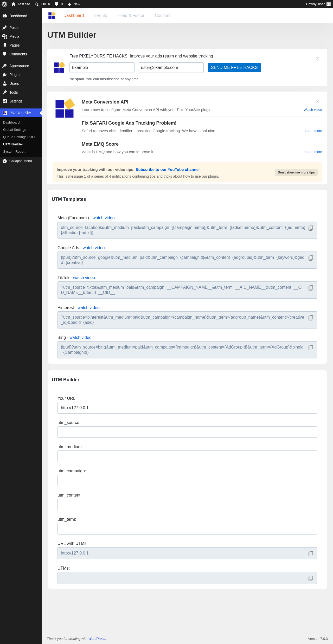This screenshot has width=333, height=644.
Task: Click the utm_medium input field
Action: [x=187, y=456]
